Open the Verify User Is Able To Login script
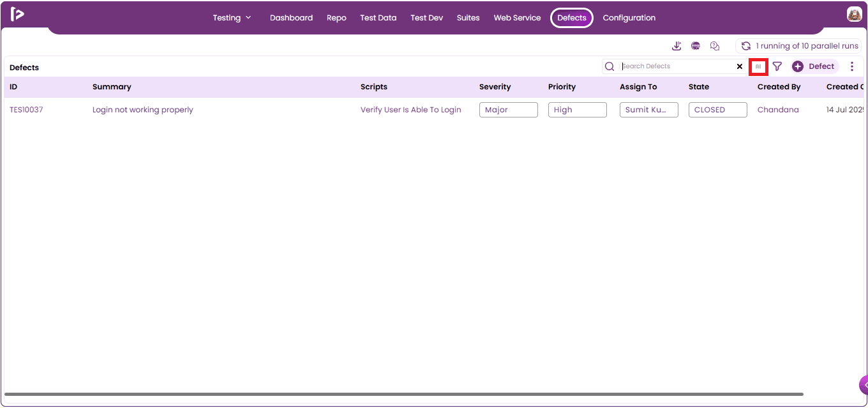The width and height of the screenshot is (868, 408). click(411, 110)
